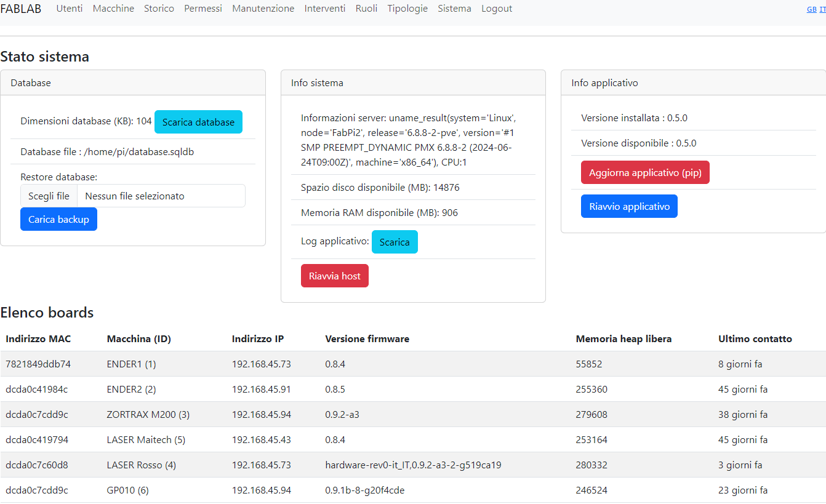The image size is (826, 504).
Task: Click 'Versione disponibile : 0.5.0'
Action: pos(638,143)
